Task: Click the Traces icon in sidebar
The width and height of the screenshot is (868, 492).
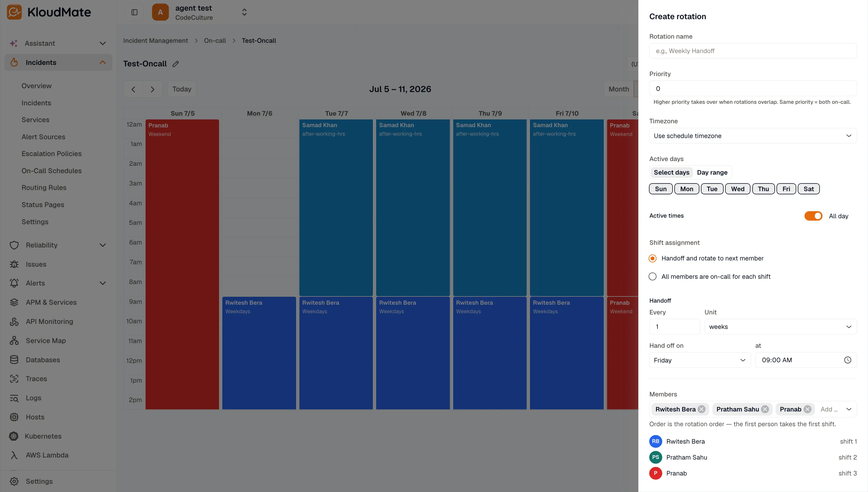Action: tap(14, 379)
